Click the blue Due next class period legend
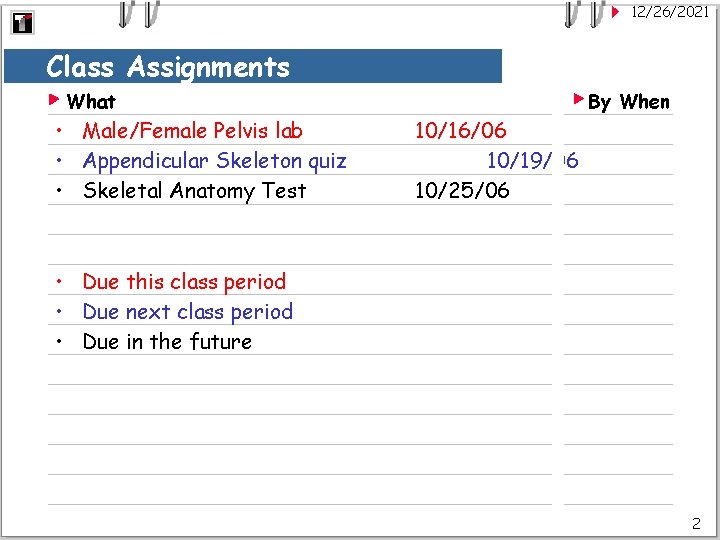This screenshot has width=720, height=540. click(188, 312)
